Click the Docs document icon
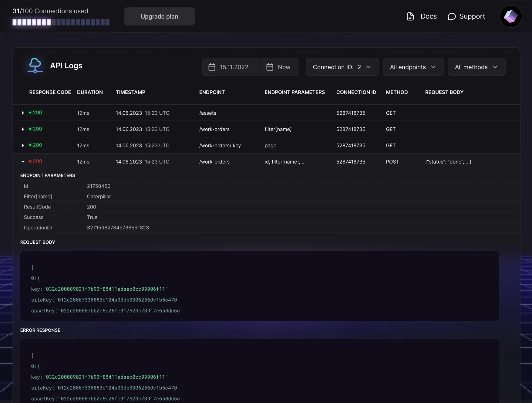Screen dimensions: 532x403 point(410,16)
